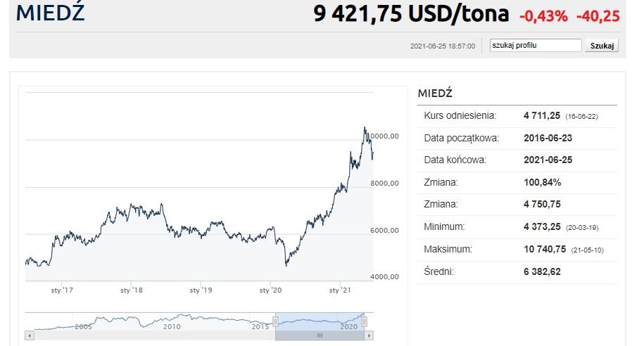
Task: Click the copper price peak on chart
Action: (365, 128)
